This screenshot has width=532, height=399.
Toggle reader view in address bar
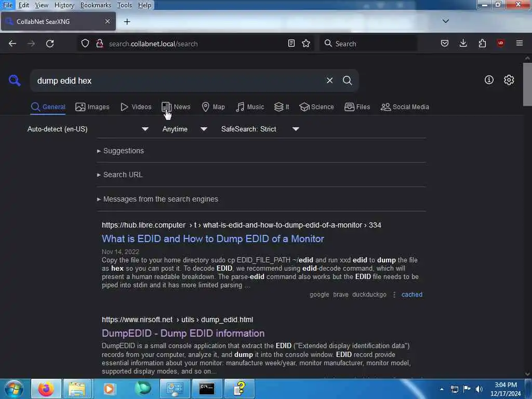(291, 44)
